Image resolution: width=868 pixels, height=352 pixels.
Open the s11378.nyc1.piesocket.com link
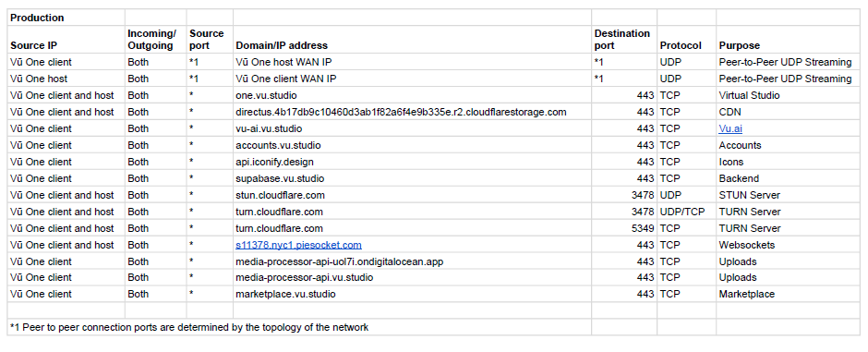[299, 245]
